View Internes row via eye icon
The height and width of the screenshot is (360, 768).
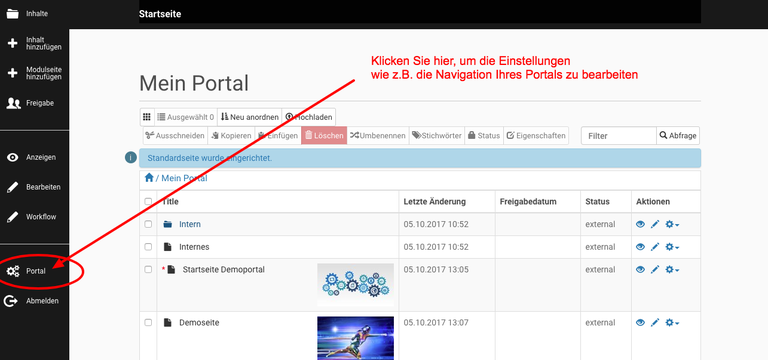[x=640, y=247]
